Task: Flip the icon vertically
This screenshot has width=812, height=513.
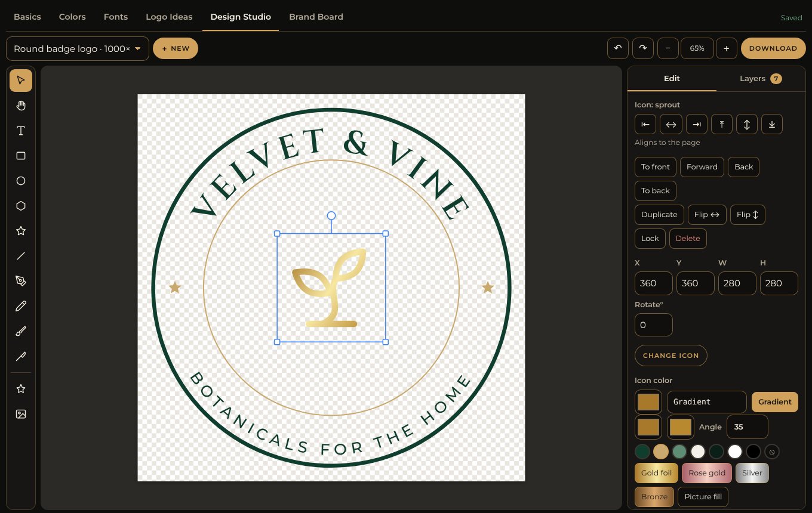Action: (748, 215)
